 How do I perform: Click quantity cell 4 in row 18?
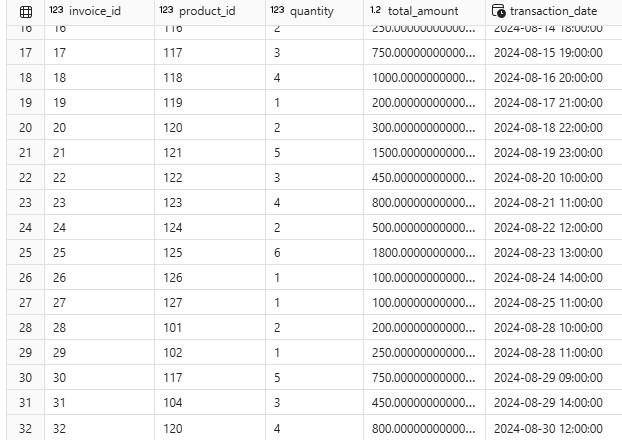(x=315, y=77)
